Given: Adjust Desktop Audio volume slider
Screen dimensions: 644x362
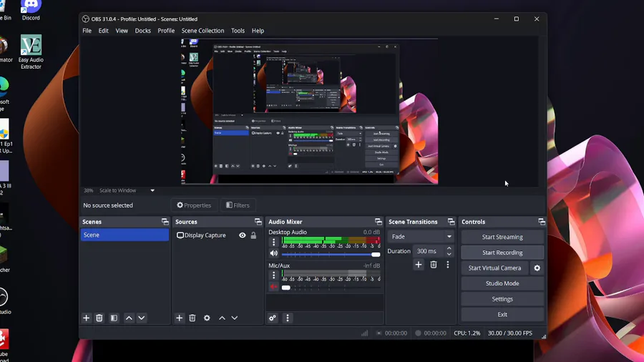Looking at the screenshot, I should click(x=331, y=255).
